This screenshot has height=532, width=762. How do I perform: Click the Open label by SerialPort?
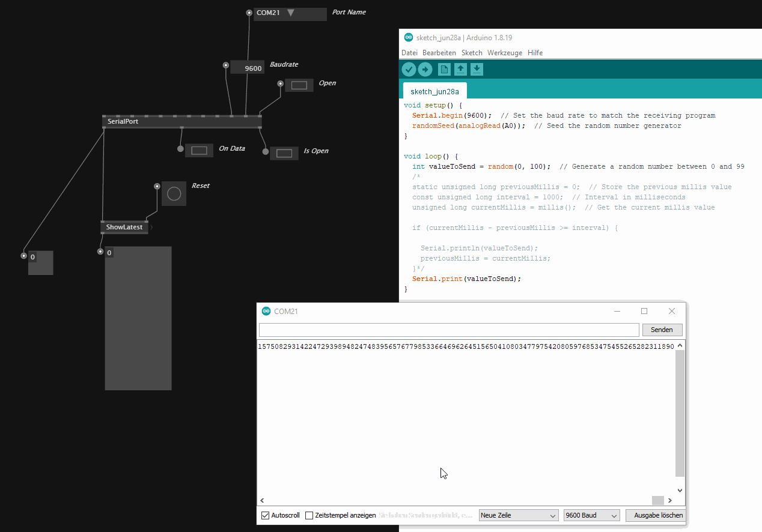pyautogui.click(x=328, y=83)
